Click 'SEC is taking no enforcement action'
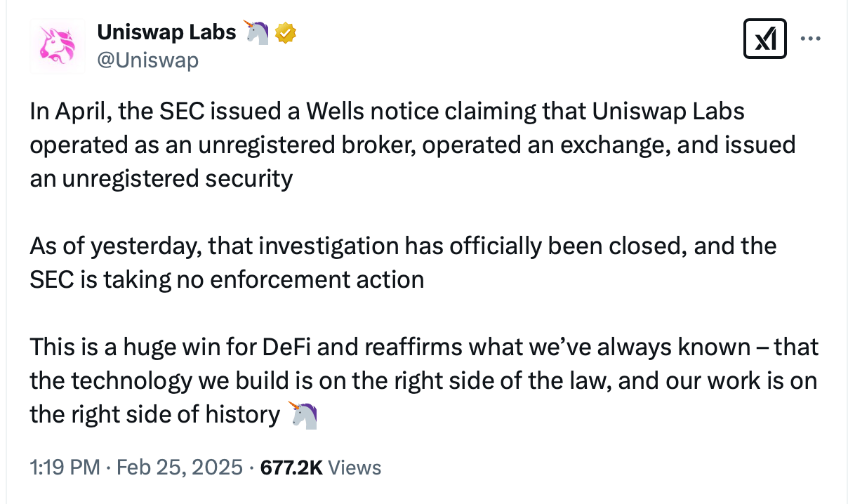Screen dimensions: 848x504 227,279
